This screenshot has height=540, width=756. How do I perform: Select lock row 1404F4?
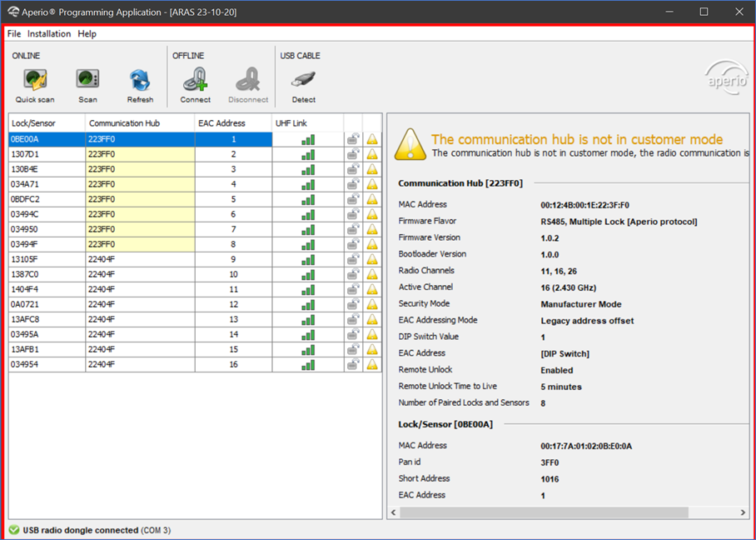[195, 289]
